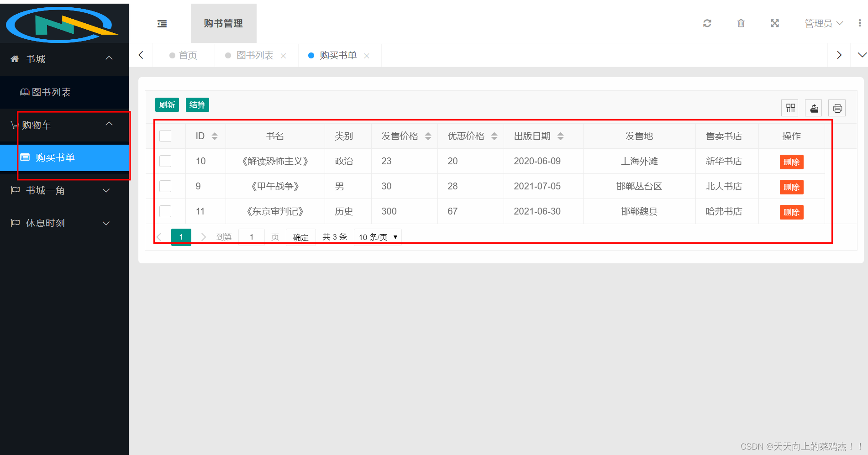Expand the 书城一角 sidebar section
This screenshot has height=455, width=868.
(64, 190)
